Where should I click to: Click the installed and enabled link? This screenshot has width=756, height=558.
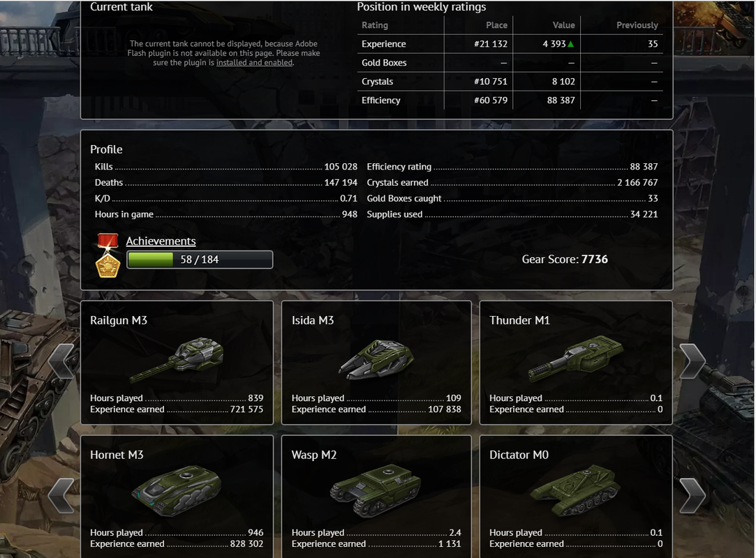(x=254, y=63)
